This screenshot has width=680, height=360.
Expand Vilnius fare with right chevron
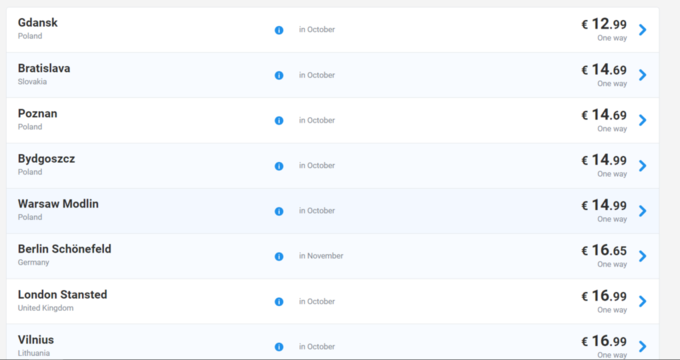[643, 346]
